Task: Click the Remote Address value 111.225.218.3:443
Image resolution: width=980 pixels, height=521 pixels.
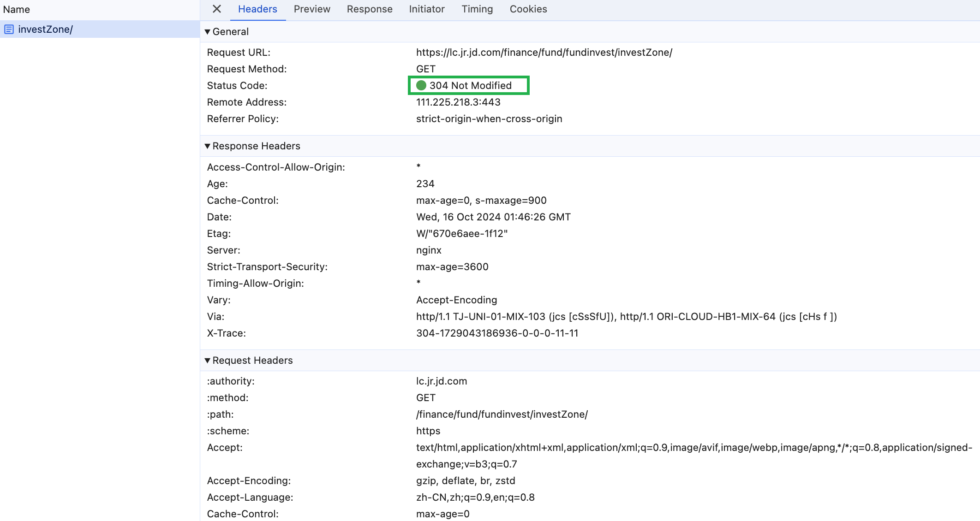Action: coord(458,102)
